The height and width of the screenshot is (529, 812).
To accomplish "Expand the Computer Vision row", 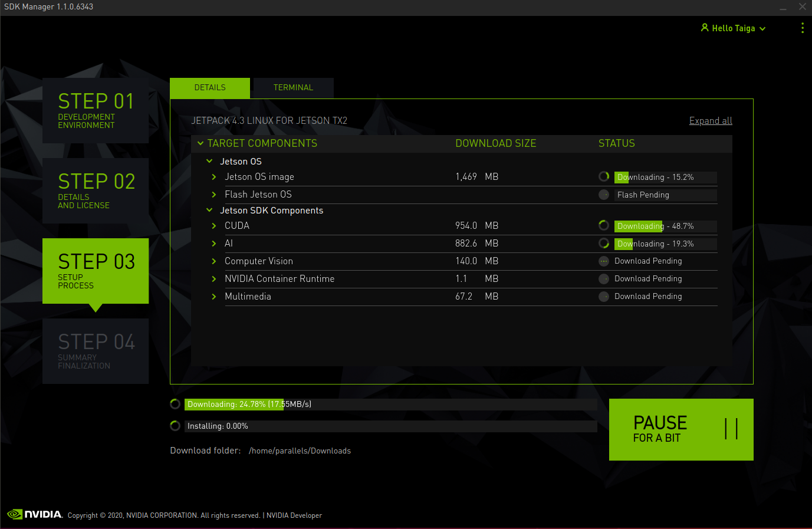I will (214, 261).
